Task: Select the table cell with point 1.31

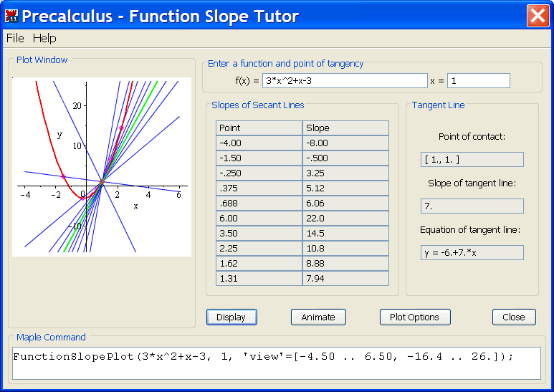Action: tap(259, 279)
